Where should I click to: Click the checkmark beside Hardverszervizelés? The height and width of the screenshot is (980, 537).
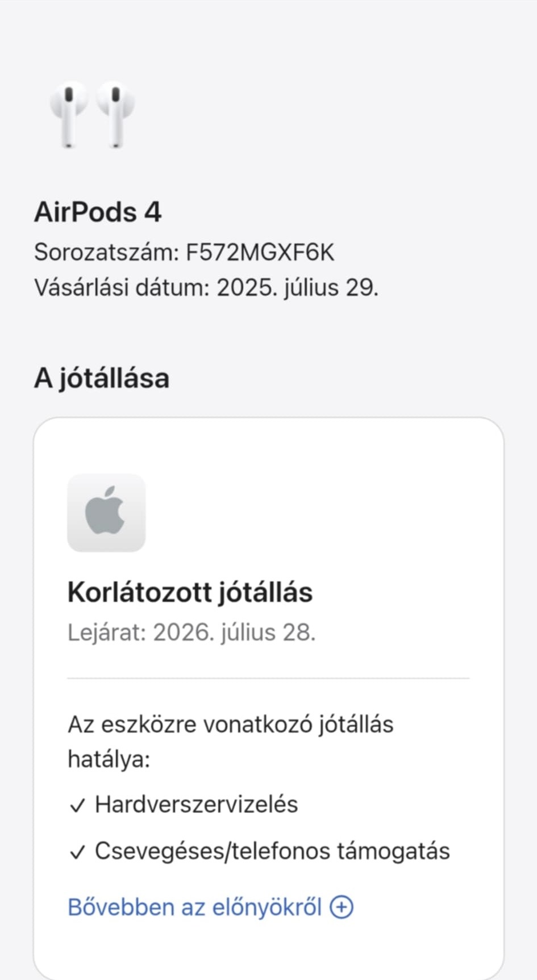(x=77, y=805)
